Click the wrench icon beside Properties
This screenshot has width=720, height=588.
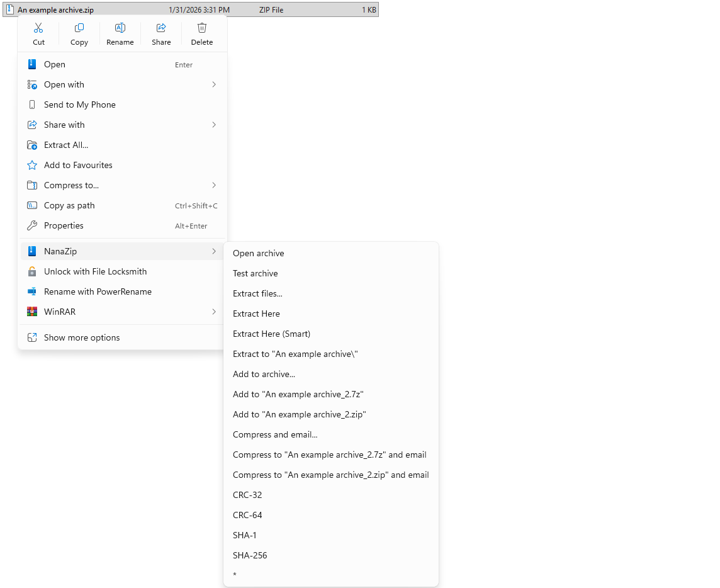tap(31, 225)
